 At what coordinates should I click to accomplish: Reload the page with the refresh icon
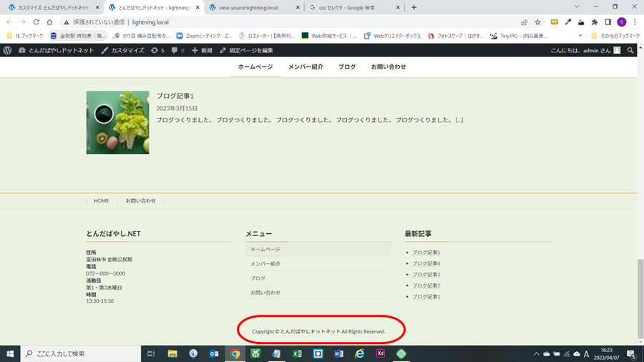point(36,22)
